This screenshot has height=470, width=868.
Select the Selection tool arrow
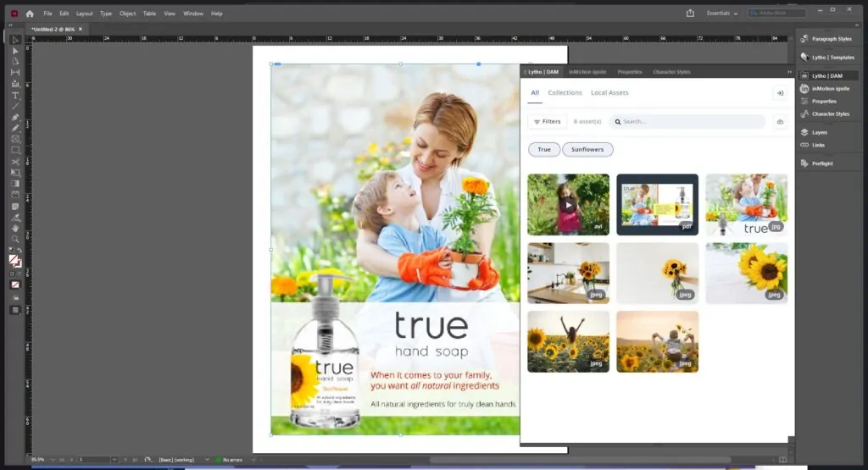[15, 40]
